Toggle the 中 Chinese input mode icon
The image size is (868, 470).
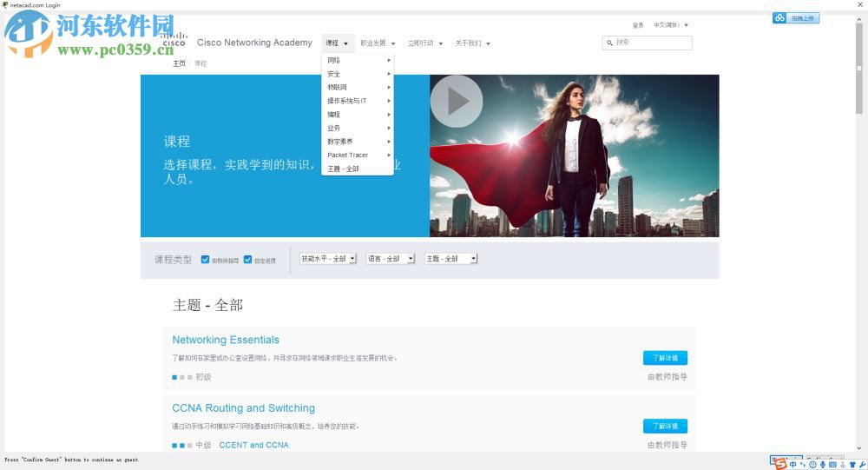pos(792,465)
